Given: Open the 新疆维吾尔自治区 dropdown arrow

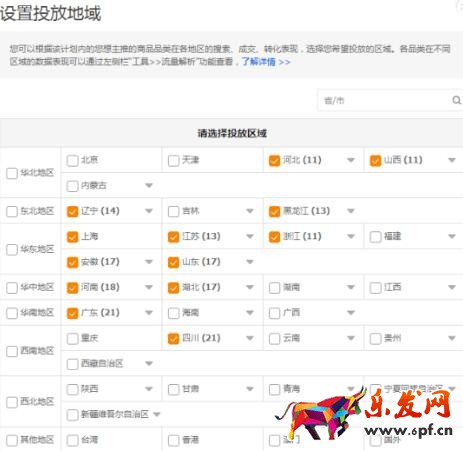Looking at the screenshot, I should (x=157, y=414).
